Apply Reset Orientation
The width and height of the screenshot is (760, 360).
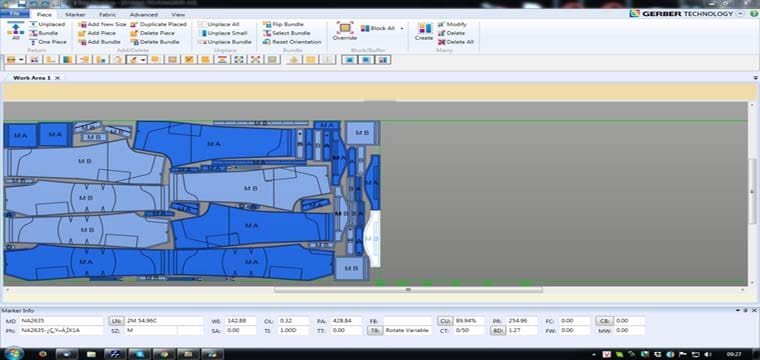tap(292, 42)
